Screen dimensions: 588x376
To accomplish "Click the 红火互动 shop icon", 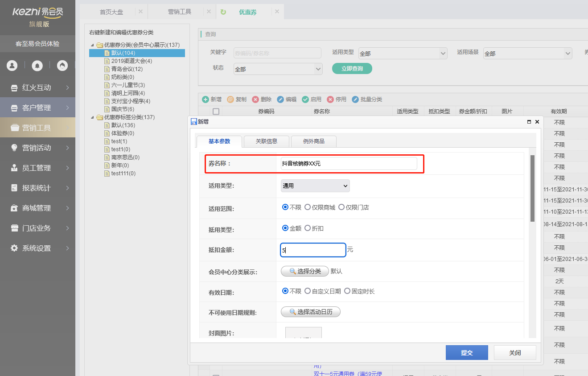I will [15, 88].
